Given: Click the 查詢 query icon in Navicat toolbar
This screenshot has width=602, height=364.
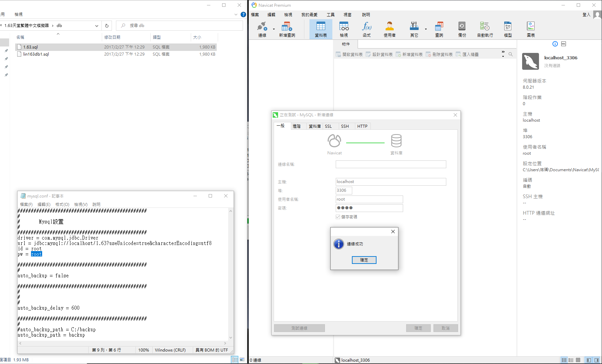Looking at the screenshot, I should click(x=439, y=29).
